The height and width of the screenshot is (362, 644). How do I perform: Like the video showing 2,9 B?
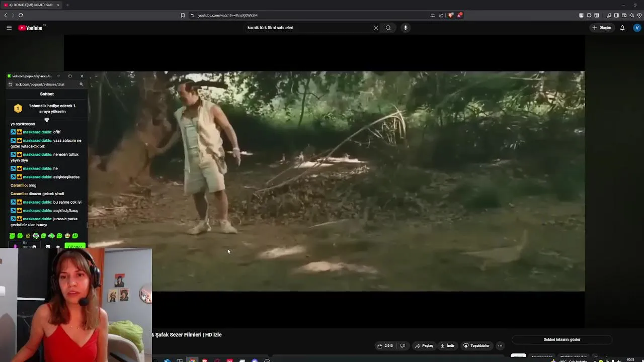coord(385,346)
